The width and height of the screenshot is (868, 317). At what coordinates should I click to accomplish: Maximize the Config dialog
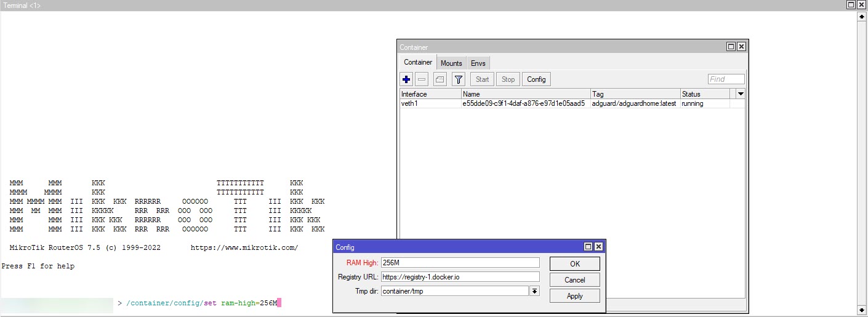click(588, 247)
